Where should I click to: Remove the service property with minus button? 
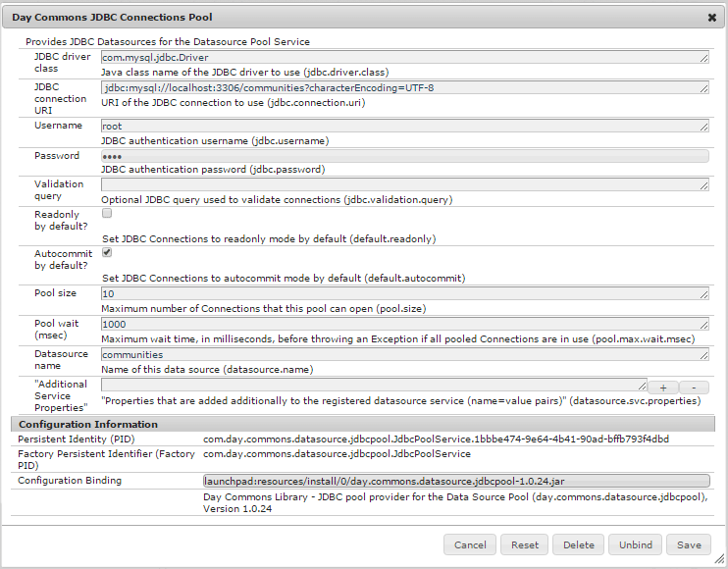[x=694, y=388]
